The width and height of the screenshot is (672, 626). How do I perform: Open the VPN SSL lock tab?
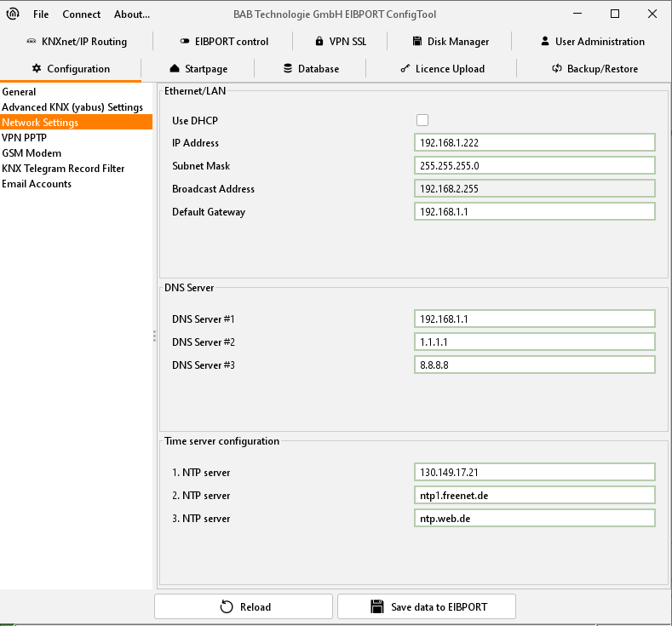(x=340, y=41)
